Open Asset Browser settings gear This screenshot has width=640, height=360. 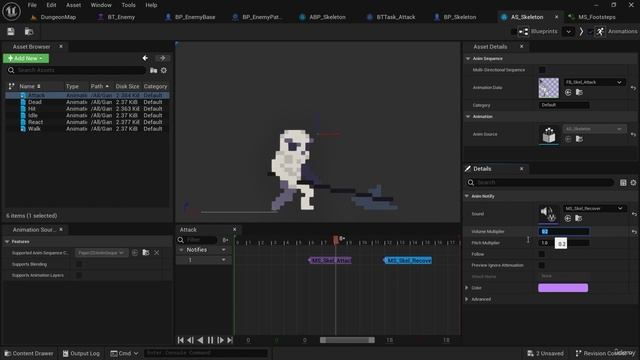coord(164,70)
